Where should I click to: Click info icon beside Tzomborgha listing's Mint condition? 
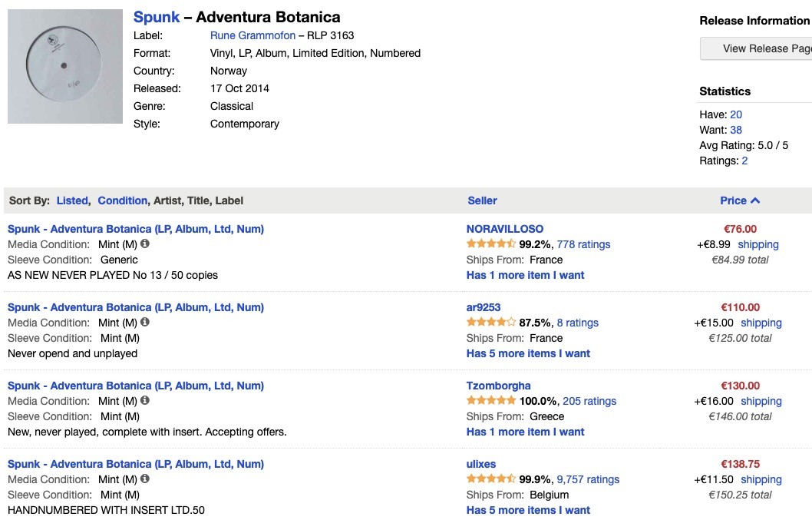pos(145,400)
